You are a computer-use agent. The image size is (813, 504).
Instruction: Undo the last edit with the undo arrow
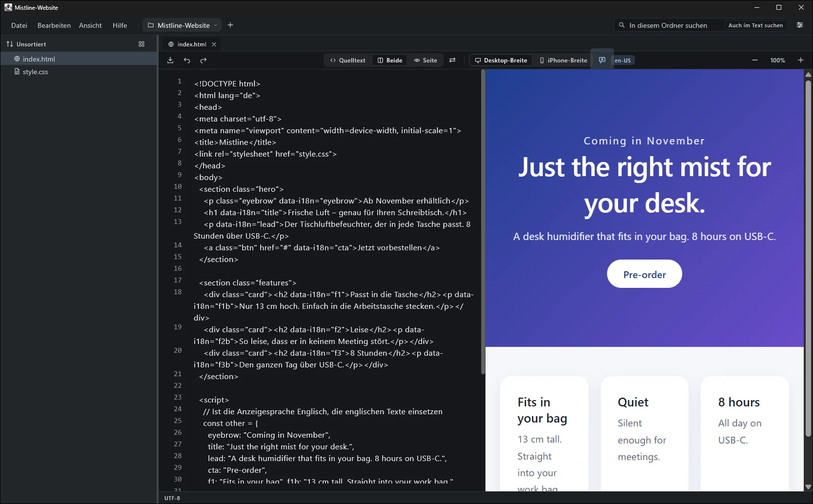coord(187,60)
